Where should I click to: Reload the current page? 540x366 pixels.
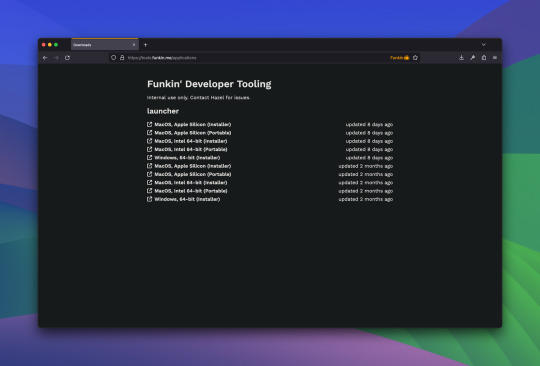[68, 58]
